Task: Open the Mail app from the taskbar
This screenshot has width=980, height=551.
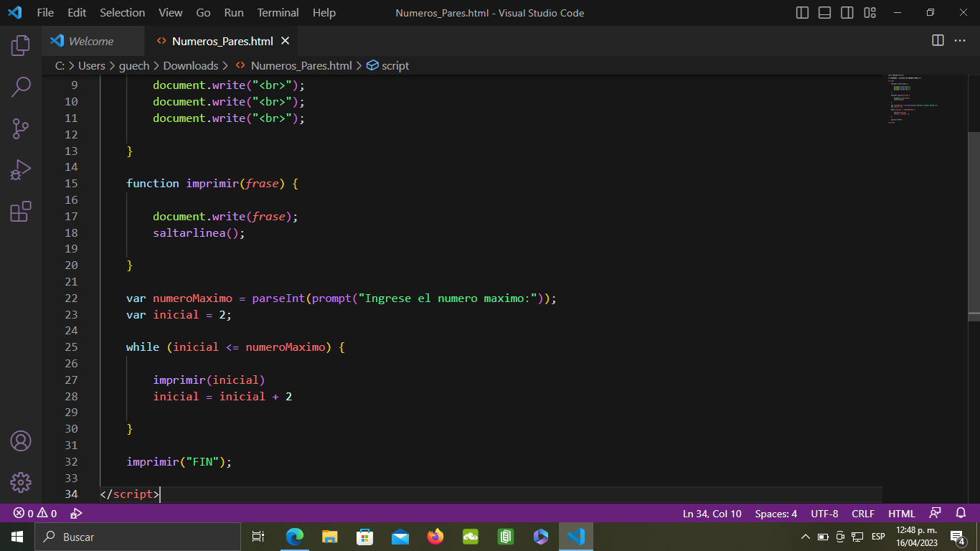Action: point(400,537)
